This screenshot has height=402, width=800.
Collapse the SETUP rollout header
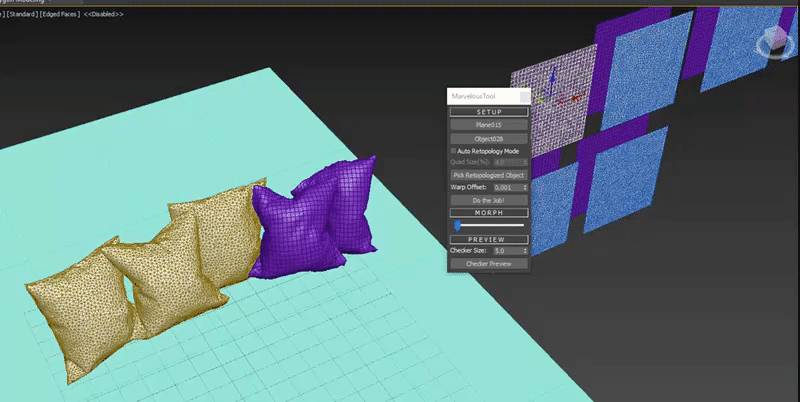(489, 112)
